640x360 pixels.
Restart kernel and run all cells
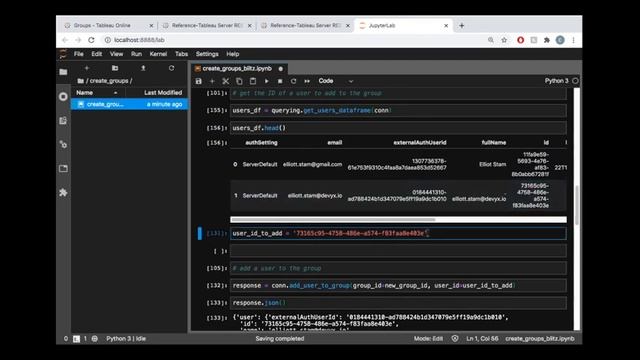pyautogui.click(x=307, y=81)
